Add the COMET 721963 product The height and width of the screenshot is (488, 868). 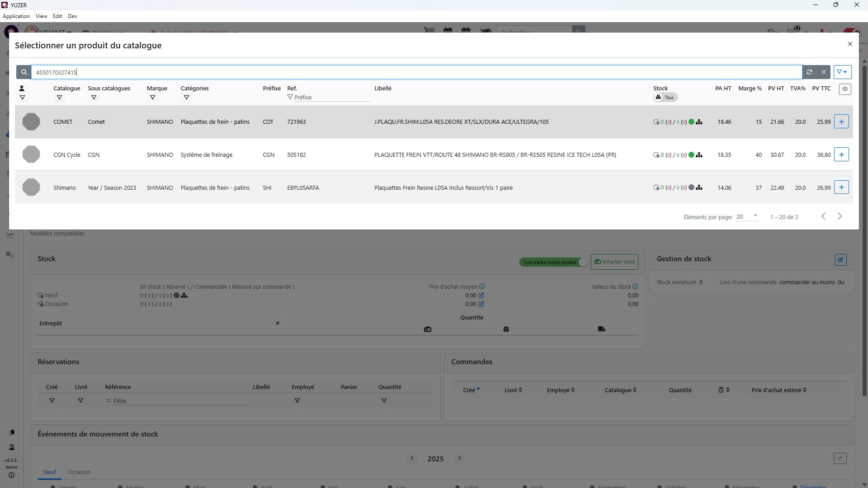click(841, 122)
